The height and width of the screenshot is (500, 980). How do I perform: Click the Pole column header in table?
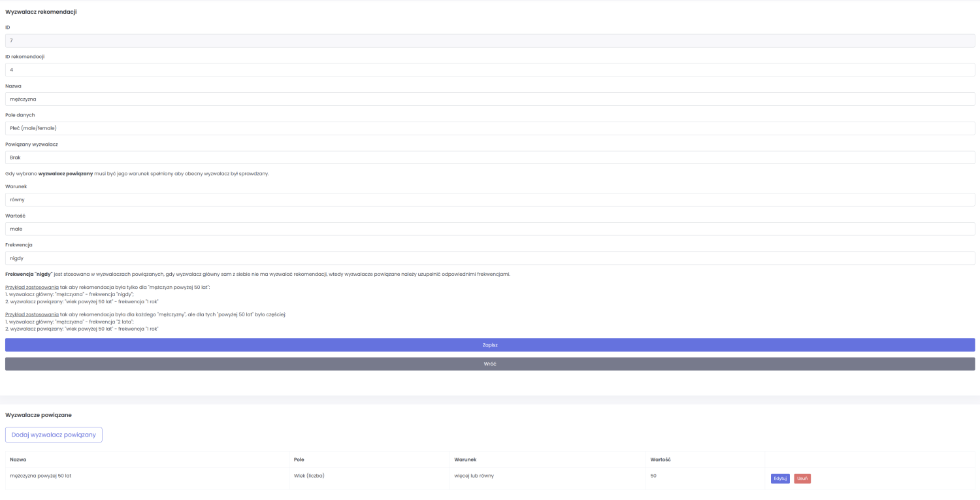(x=299, y=459)
